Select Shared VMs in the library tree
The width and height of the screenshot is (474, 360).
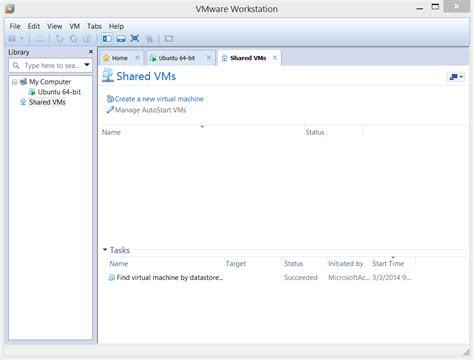(x=47, y=102)
